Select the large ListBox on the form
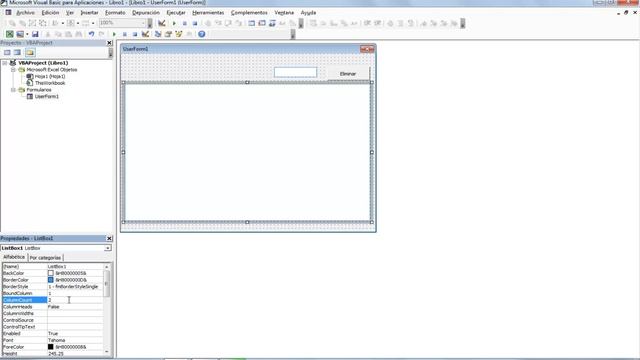This screenshot has height=360, width=640. (x=247, y=152)
